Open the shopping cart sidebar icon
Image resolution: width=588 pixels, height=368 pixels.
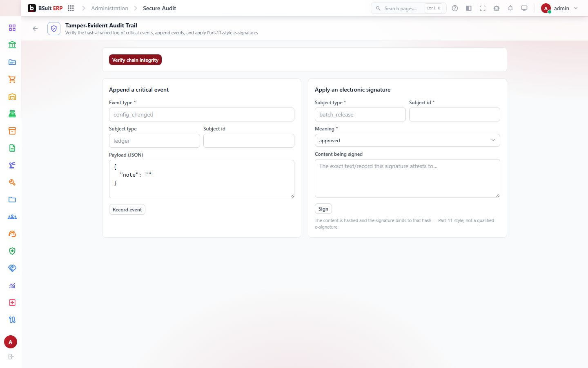pyautogui.click(x=12, y=79)
